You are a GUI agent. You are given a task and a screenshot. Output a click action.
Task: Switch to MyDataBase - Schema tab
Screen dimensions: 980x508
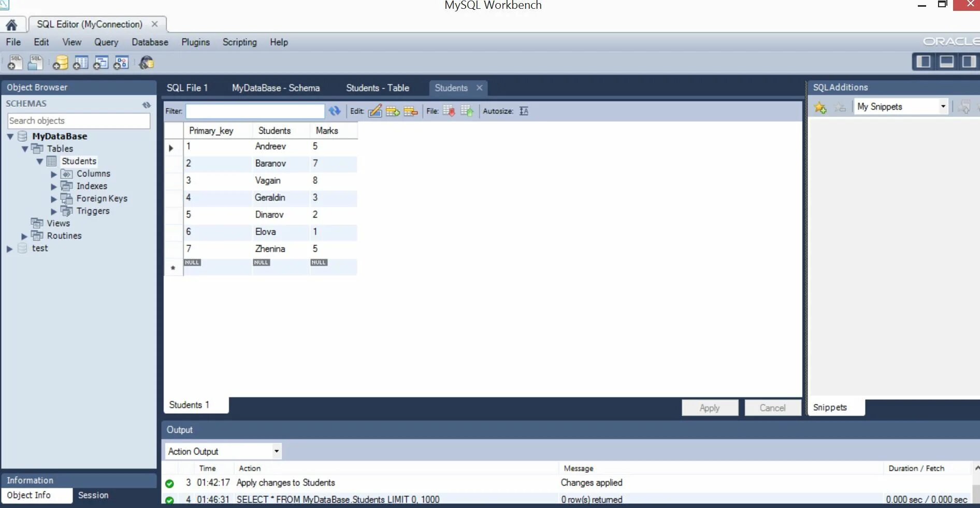pos(276,88)
